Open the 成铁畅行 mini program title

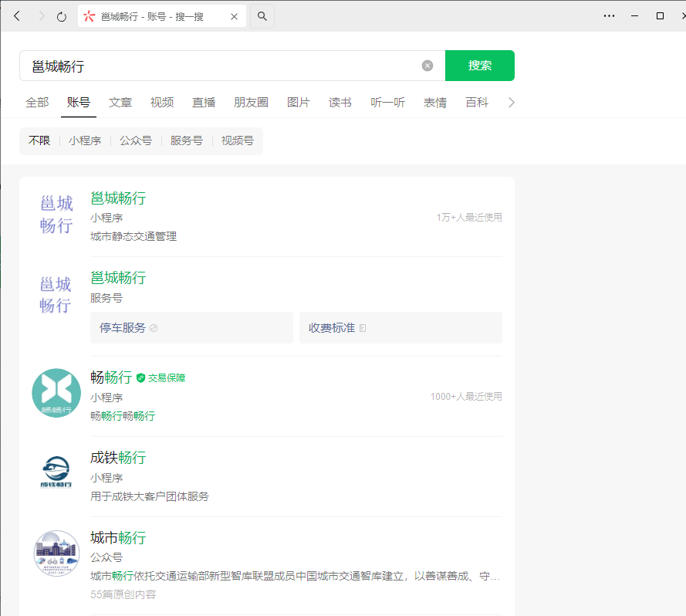click(x=118, y=458)
